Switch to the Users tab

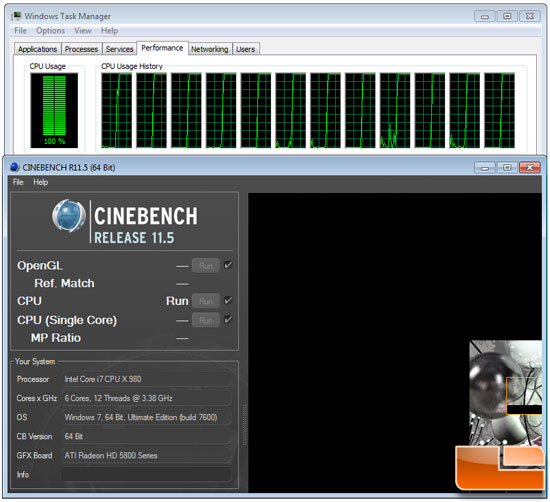pos(246,49)
